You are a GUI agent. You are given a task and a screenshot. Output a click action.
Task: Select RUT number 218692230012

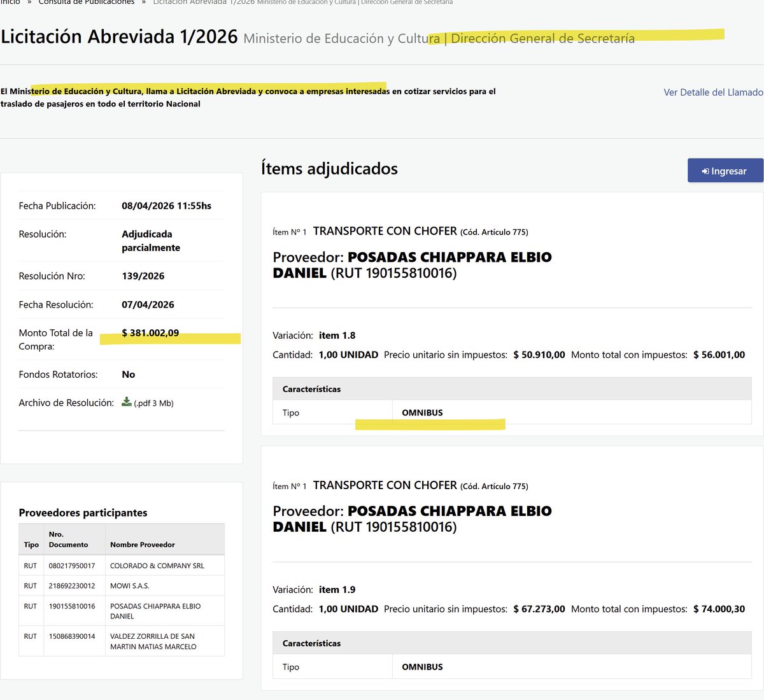(x=72, y=585)
